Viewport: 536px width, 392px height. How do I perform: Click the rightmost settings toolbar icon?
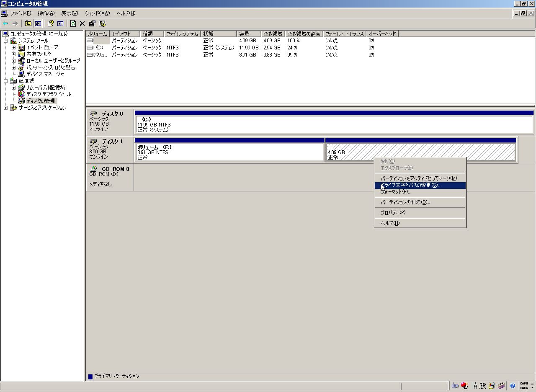[102, 23]
